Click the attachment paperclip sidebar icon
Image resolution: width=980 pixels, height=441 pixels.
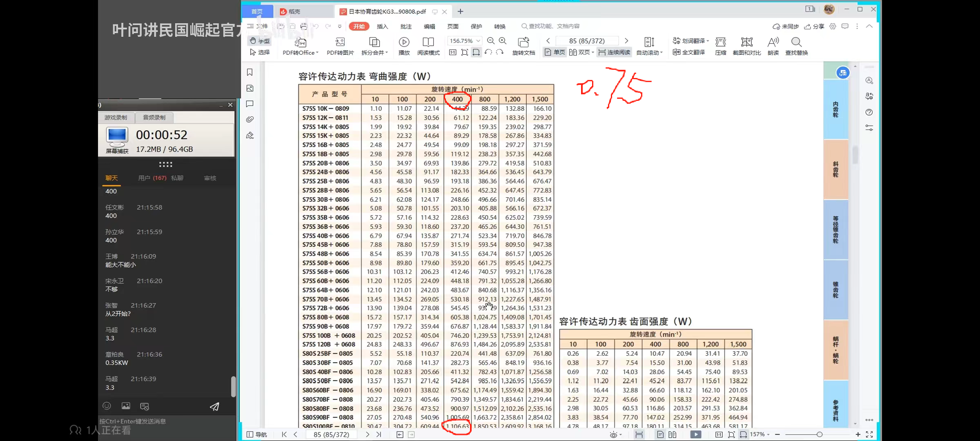250,120
